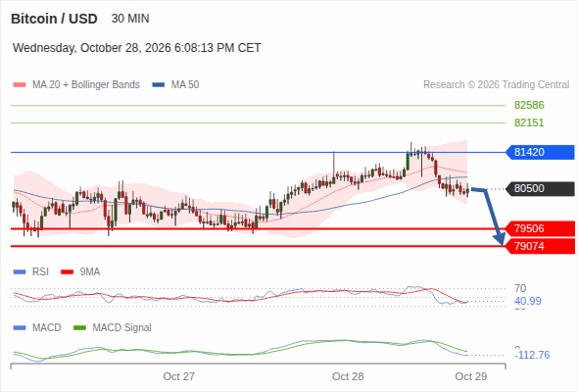This screenshot has width=578, height=392.
Task: Click the RSI 70 level label
Action: coord(520,288)
